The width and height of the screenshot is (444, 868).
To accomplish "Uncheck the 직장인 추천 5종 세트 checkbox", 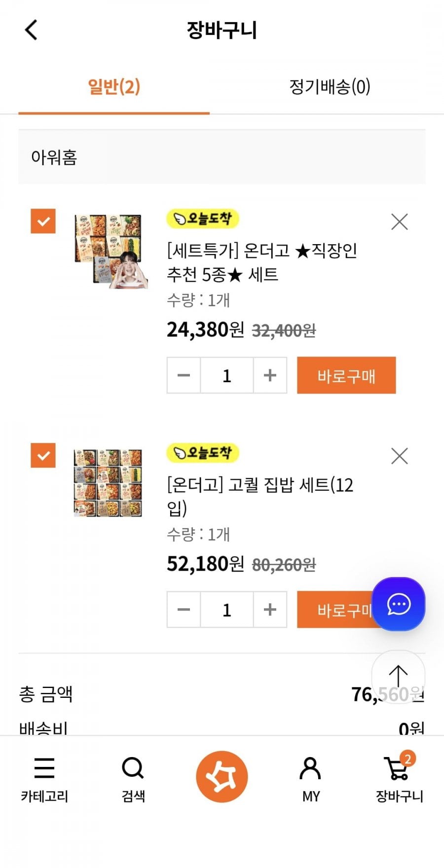I will click(x=43, y=221).
